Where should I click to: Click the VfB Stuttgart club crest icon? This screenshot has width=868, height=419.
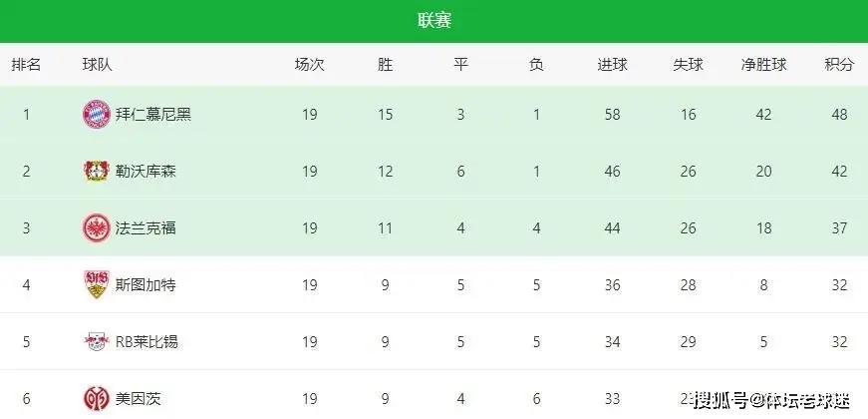[x=95, y=284]
